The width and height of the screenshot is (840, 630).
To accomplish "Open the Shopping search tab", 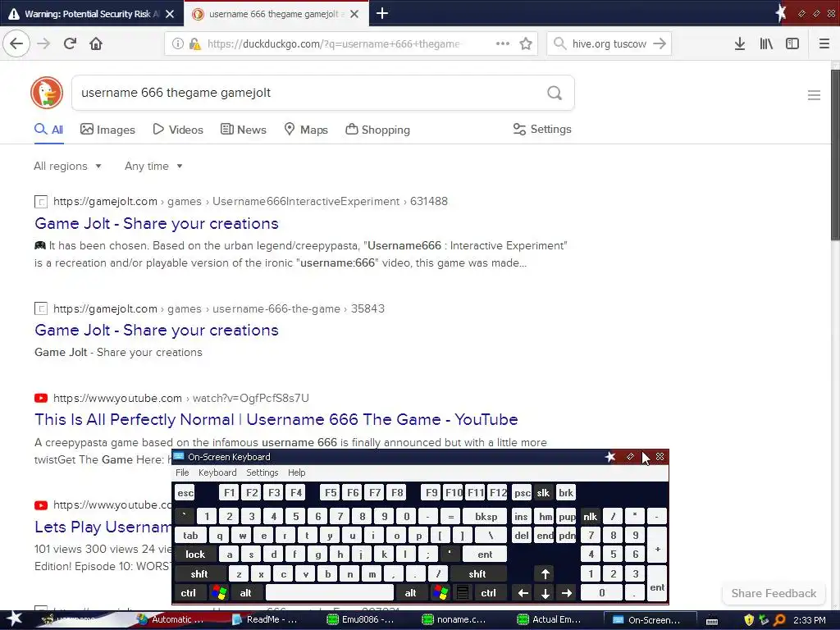I will [x=377, y=130].
